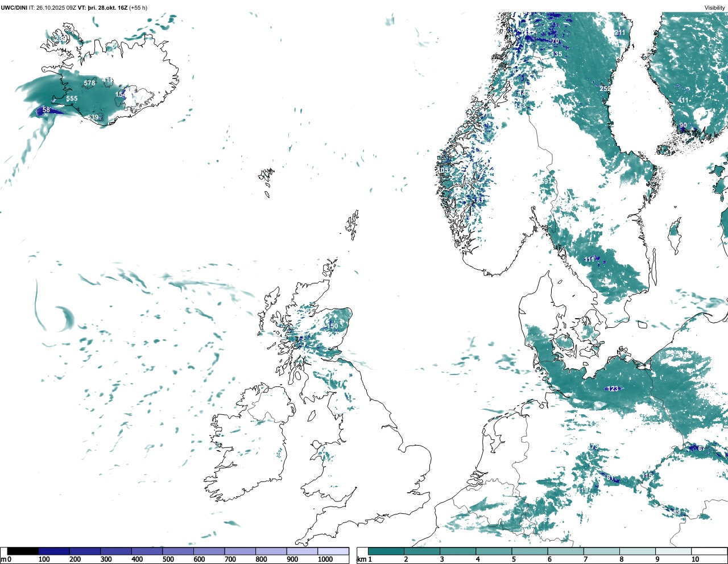This screenshot has height=564, width=728.
Task: Click the '1000' tick on metre legend
Action: point(325,559)
